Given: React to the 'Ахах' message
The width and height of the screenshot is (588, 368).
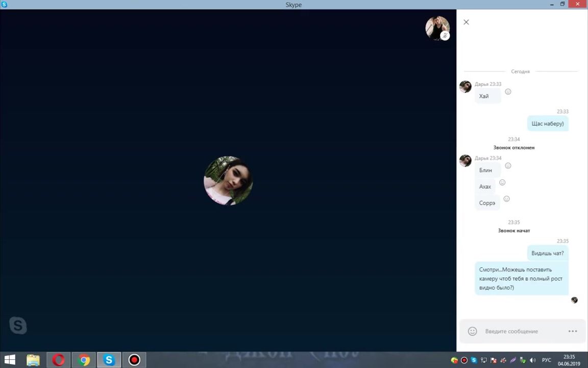Looking at the screenshot, I should pos(502,182).
